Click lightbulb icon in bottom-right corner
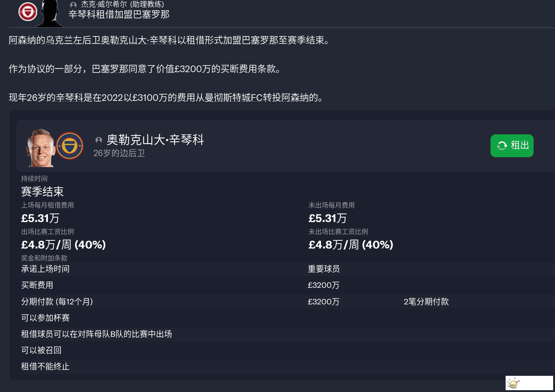 [513, 383]
